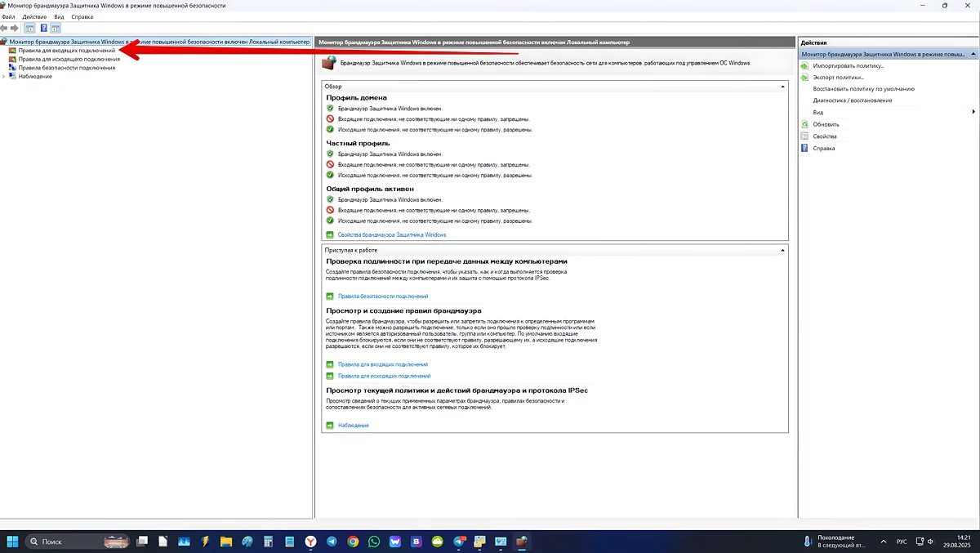This screenshot has width=980, height=553.
Task: Collapse the Обзор section
Action: point(782,86)
